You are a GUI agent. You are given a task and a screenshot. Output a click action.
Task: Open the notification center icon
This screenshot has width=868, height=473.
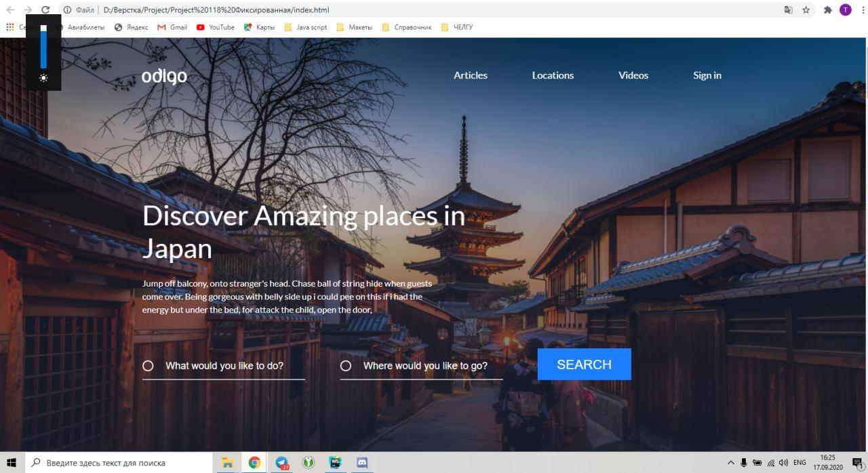(856, 463)
